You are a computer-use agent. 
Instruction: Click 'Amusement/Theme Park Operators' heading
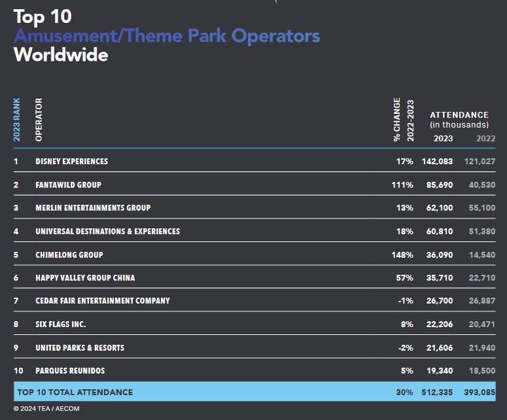167,35
